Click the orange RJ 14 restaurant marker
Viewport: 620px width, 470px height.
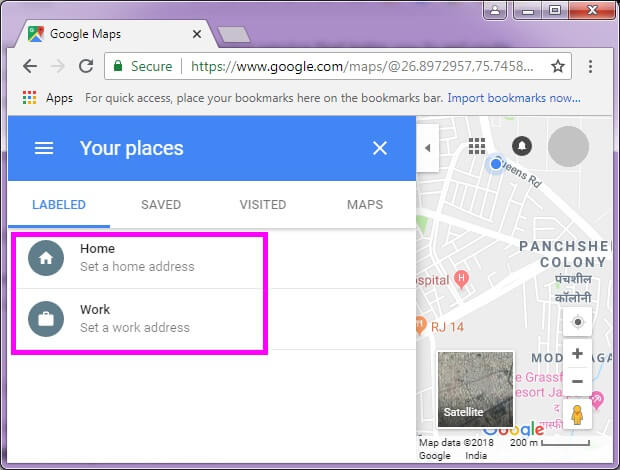(420, 326)
